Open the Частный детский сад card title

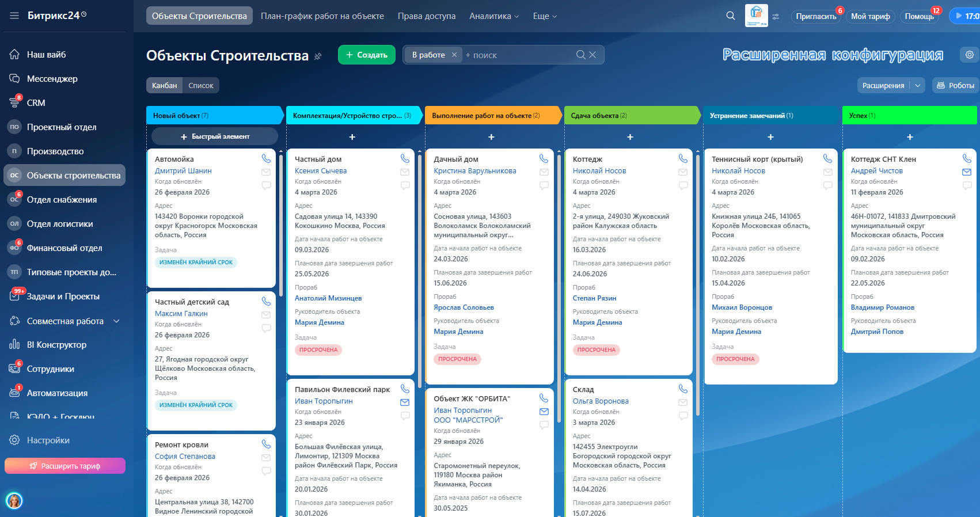[192, 302]
